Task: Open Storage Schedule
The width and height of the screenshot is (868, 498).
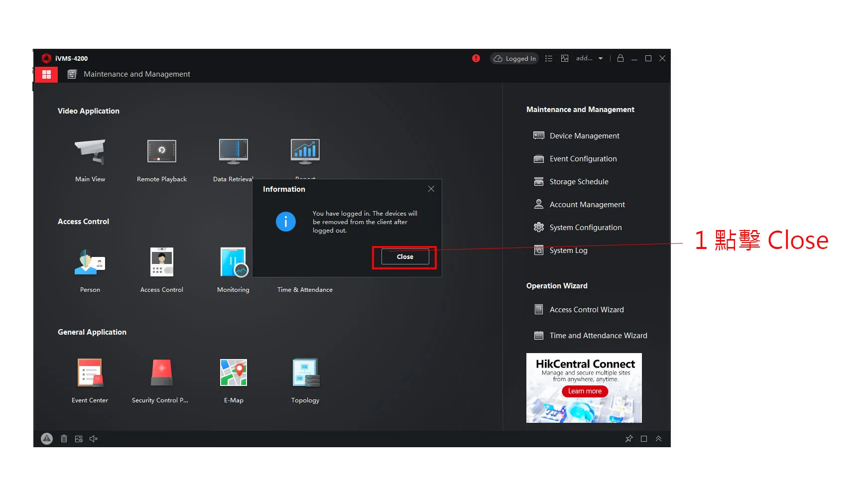Action: (571, 181)
